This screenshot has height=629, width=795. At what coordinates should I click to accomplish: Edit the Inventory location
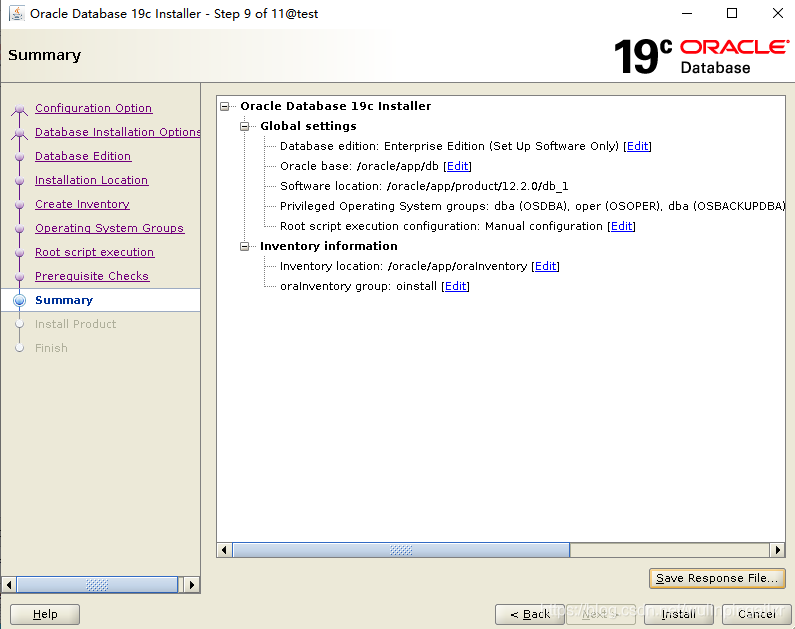(546, 266)
